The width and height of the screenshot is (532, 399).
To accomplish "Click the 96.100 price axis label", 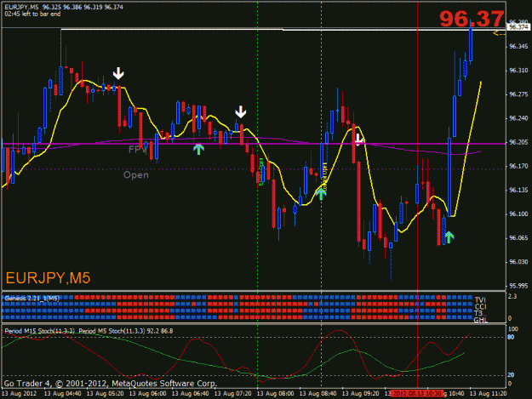I will [518, 214].
